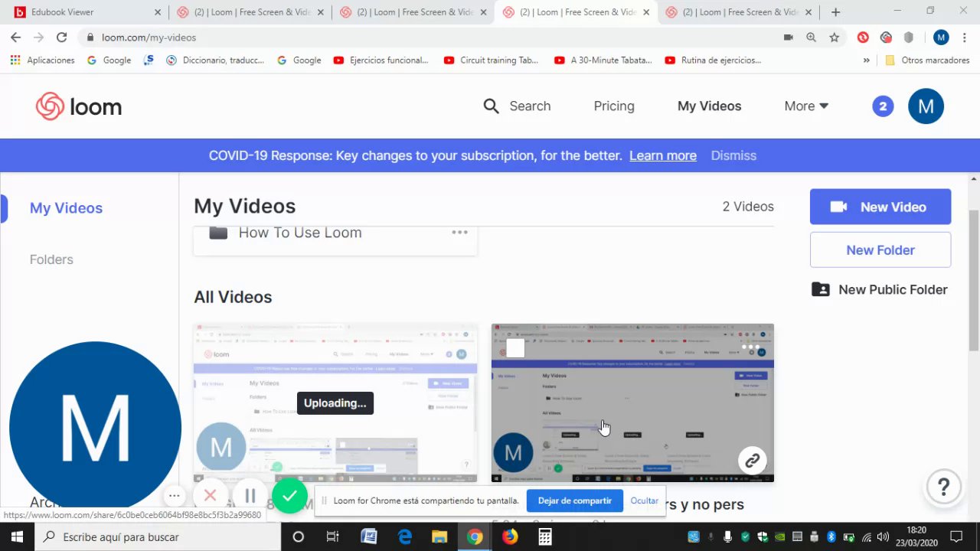The width and height of the screenshot is (980, 551).
Task: Open File Explorer from the taskbar
Action: (x=439, y=537)
